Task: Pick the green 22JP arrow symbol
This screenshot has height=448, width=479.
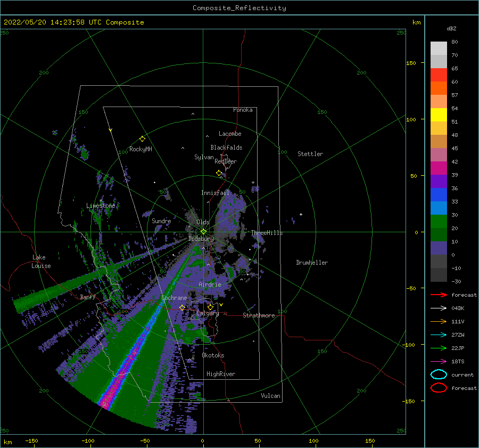Action: click(439, 348)
